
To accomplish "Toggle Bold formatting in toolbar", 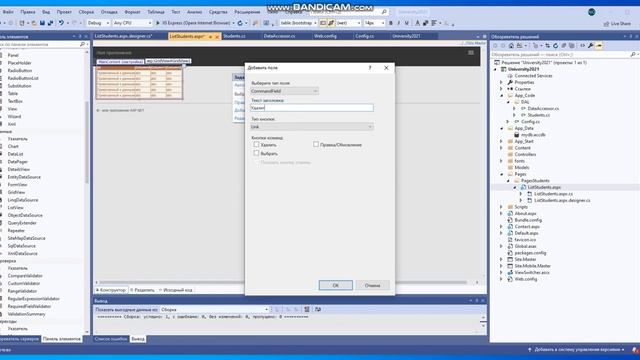I will point(391,23).
